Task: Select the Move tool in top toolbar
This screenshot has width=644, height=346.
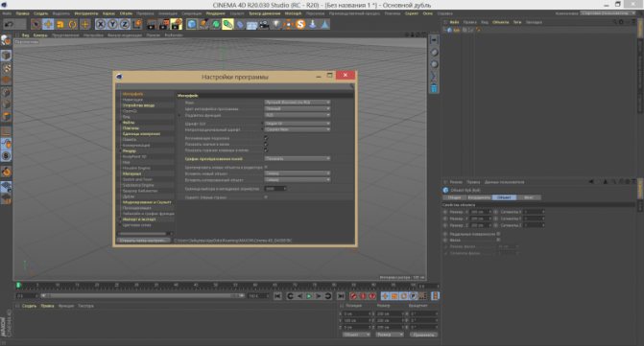Action: pyautogui.click(x=48, y=24)
